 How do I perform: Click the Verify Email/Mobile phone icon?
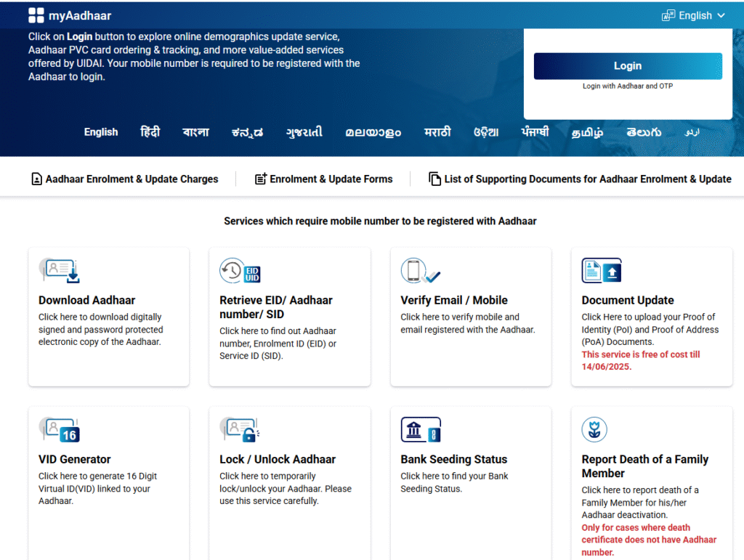(421, 270)
